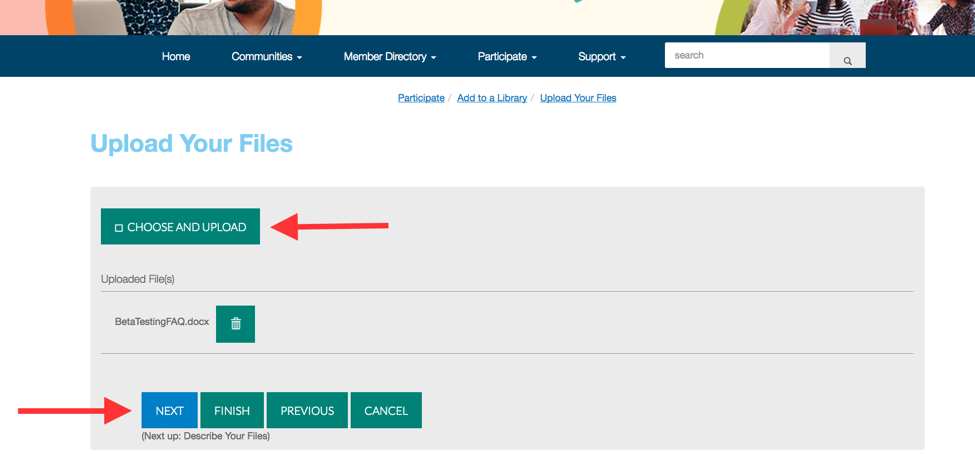Go back using Previous button

(x=307, y=410)
